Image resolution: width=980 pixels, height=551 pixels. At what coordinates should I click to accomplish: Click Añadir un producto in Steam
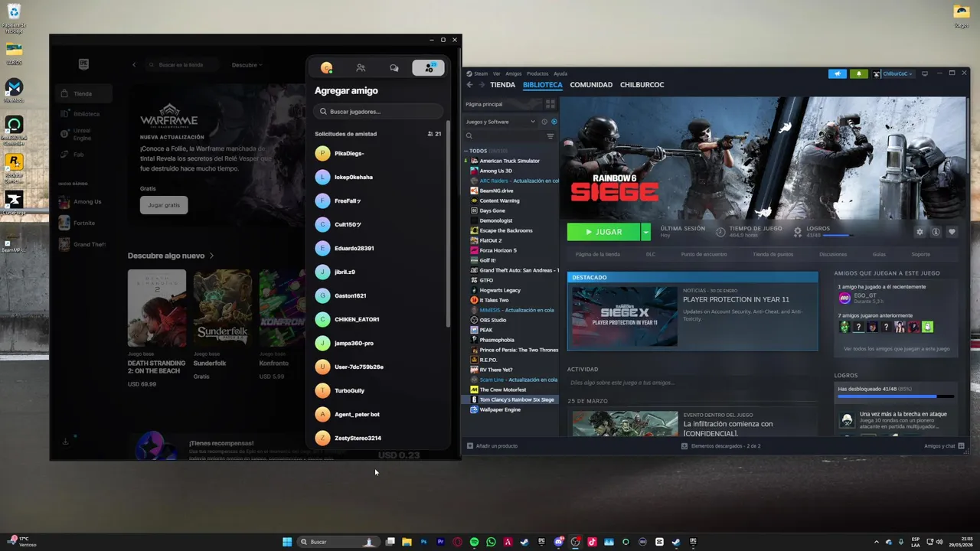point(492,445)
